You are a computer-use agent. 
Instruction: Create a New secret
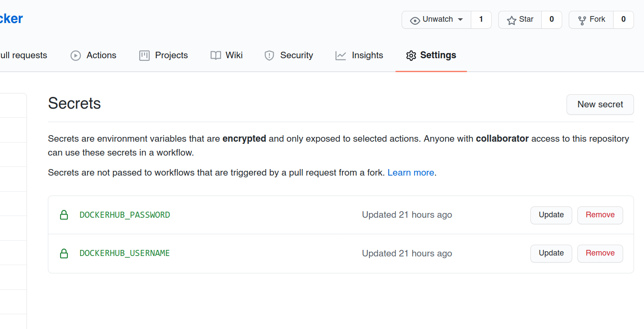pos(600,104)
